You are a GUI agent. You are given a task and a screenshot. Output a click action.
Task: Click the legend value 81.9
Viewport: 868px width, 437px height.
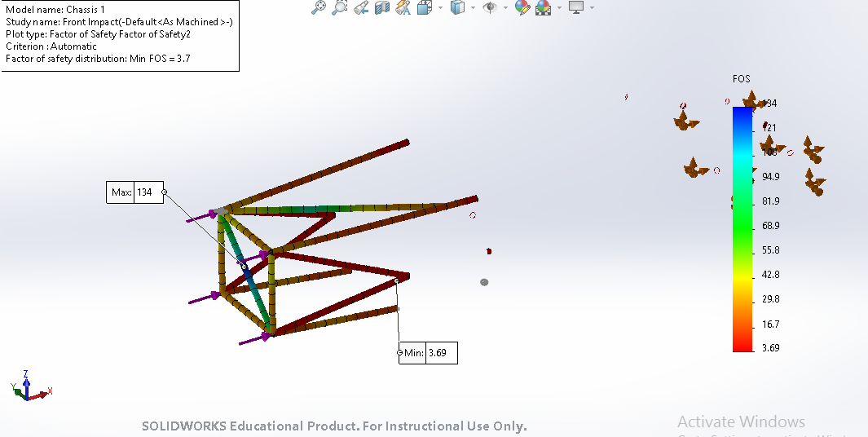click(x=770, y=201)
